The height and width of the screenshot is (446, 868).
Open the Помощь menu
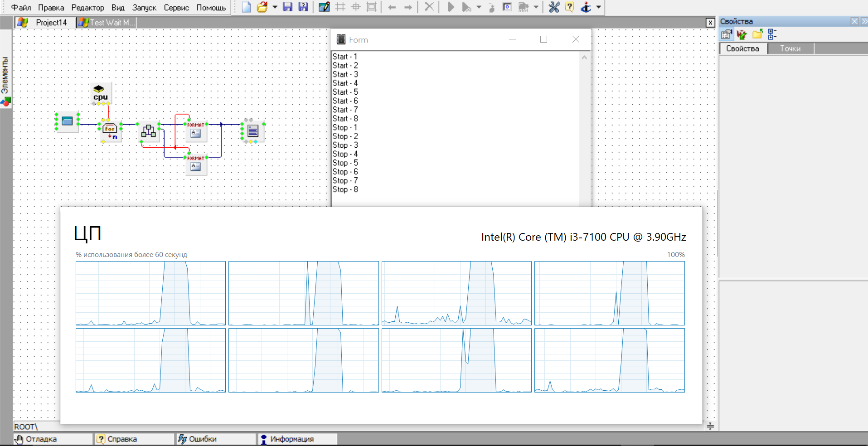coord(211,8)
